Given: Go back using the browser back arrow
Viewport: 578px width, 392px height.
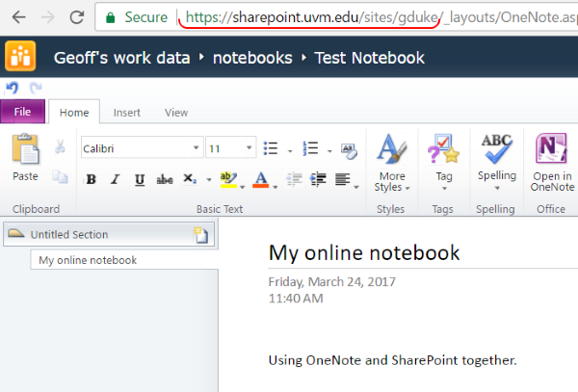Looking at the screenshot, I should [x=19, y=17].
